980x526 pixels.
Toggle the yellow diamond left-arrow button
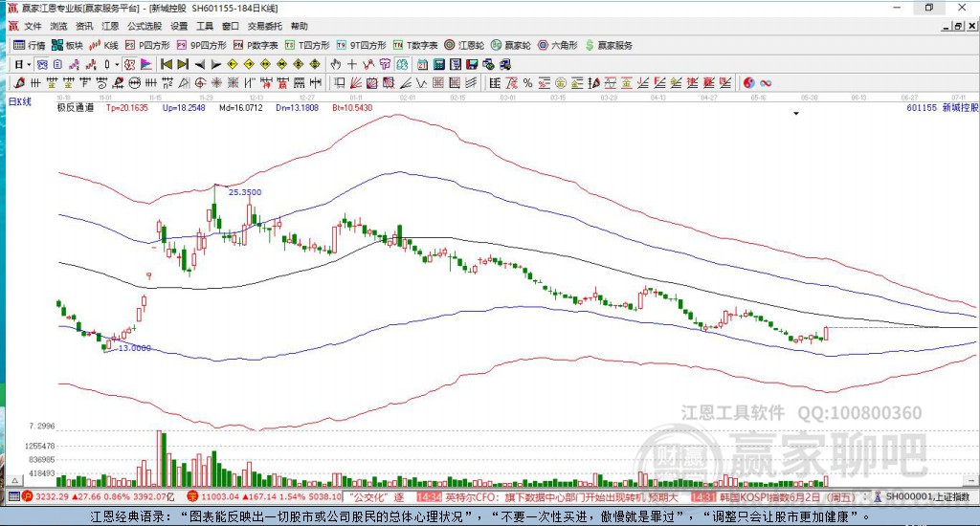[x=232, y=64]
